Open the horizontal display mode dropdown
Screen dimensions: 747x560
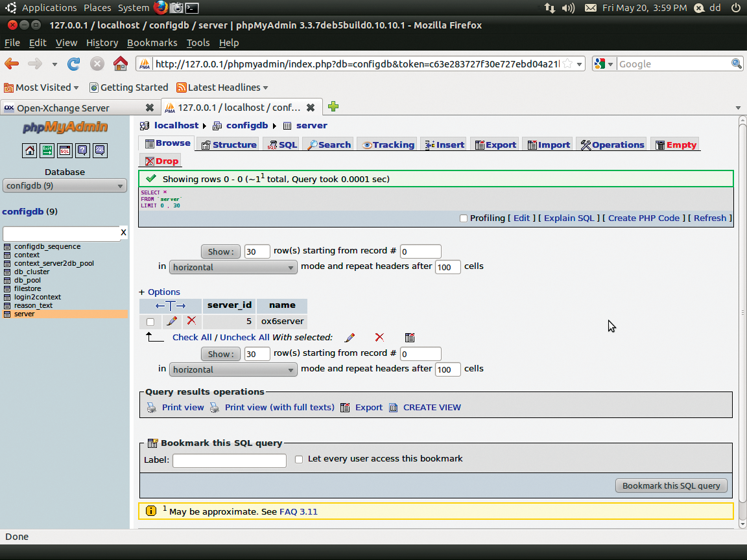click(233, 267)
